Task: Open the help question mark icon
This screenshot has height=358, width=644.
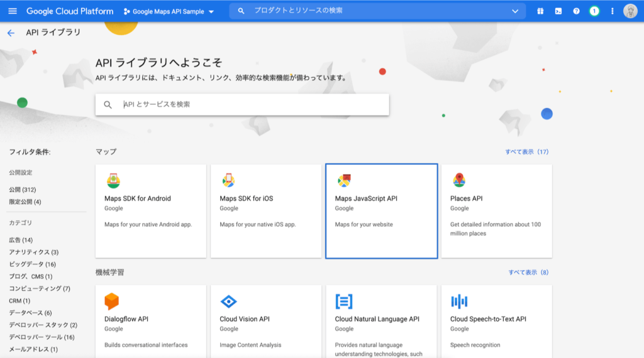Action: coord(576,11)
